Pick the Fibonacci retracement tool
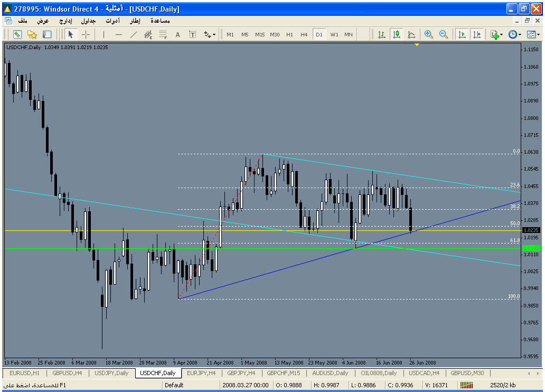Image resolution: width=545 pixels, height=392 pixels. coord(163,34)
